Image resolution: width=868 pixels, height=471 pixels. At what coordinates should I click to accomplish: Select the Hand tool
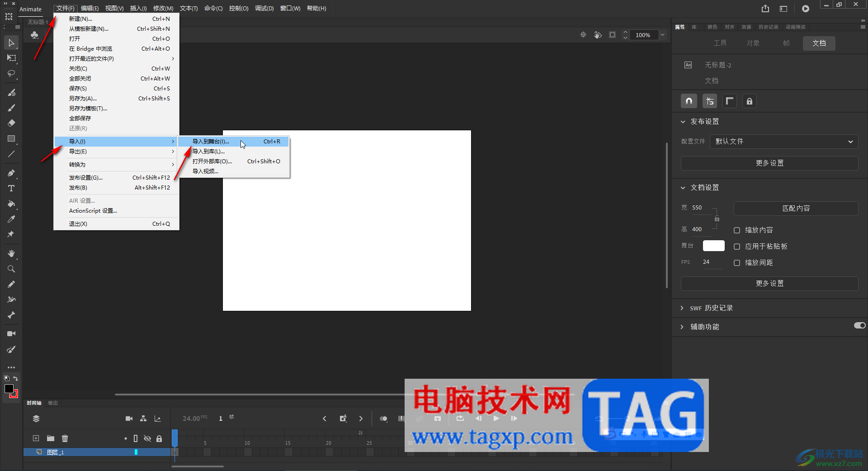click(11, 253)
